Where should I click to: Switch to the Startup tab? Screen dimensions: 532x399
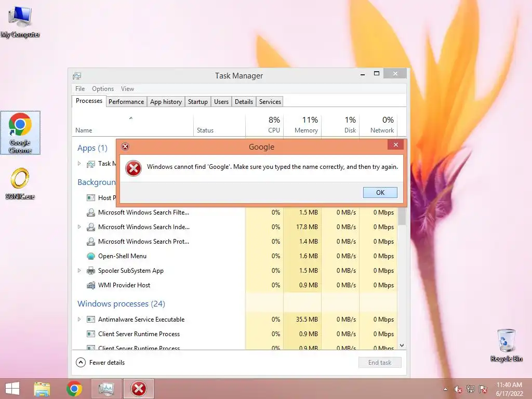(x=198, y=102)
